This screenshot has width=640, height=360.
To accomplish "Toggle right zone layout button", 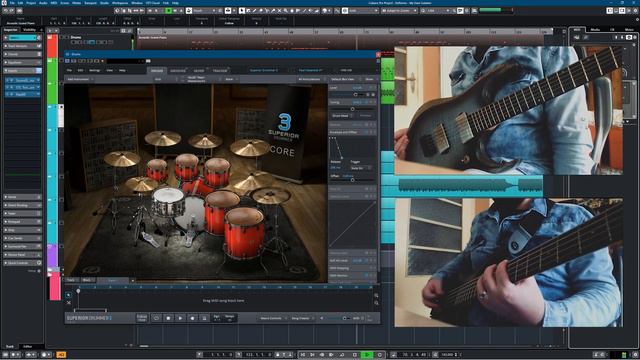I will (622, 11).
